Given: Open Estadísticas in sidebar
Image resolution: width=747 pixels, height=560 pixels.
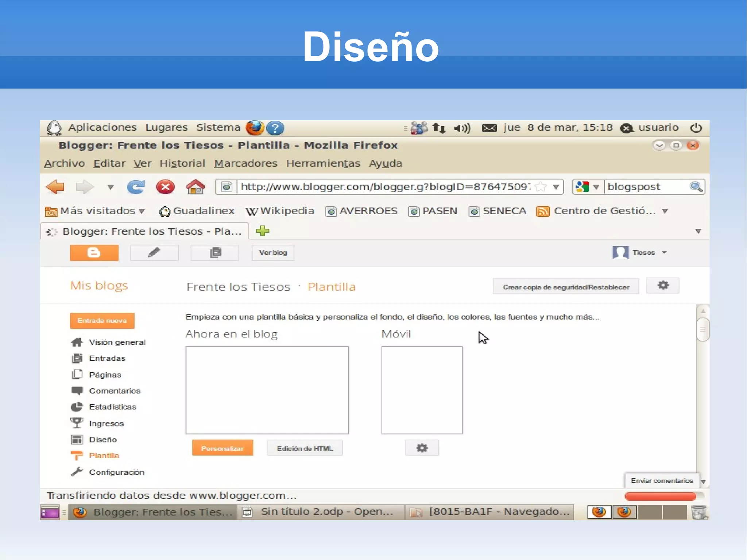Looking at the screenshot, I should pyautogui.click(x=104, y=407).
